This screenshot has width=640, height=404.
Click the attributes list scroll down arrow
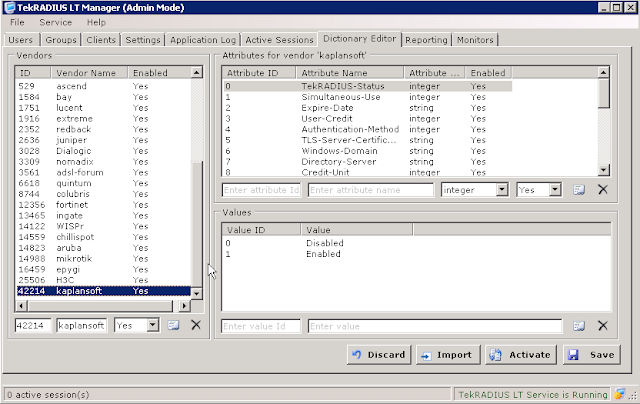click(x=603, y=170)
